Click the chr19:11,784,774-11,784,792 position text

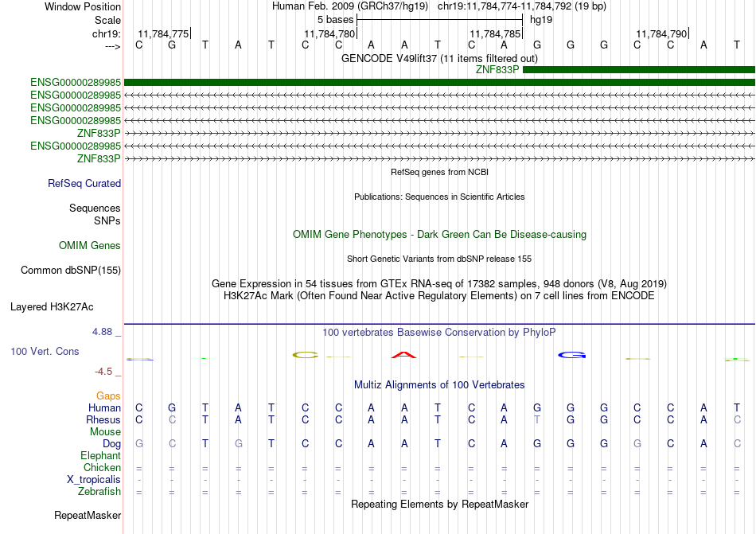click(x=505, y=6)
